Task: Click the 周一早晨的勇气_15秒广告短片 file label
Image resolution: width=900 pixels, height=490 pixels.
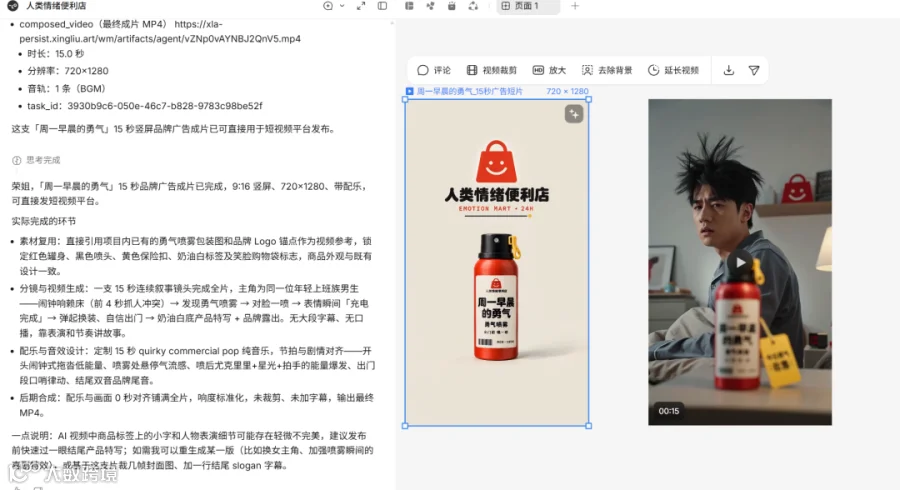Action: [470, 91]
